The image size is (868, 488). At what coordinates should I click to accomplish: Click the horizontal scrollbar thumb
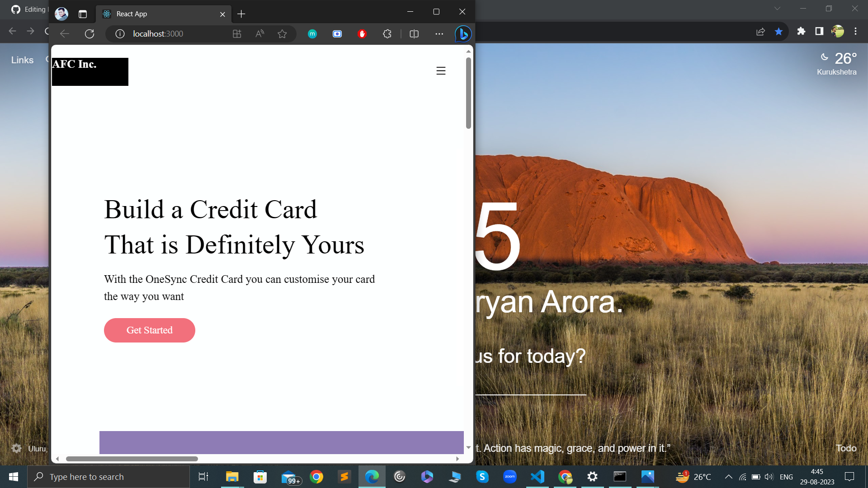pyautogui.click(x=132, y=459)
